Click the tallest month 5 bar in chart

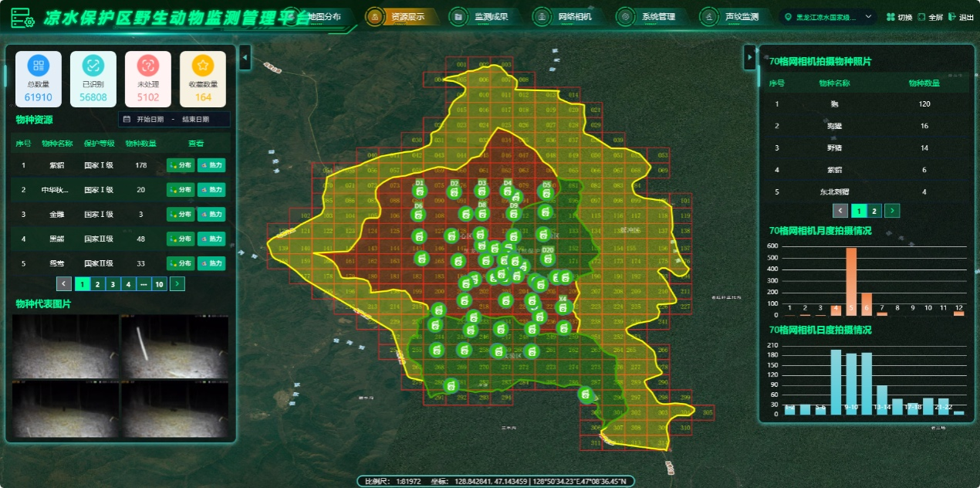tap(851, 281)
